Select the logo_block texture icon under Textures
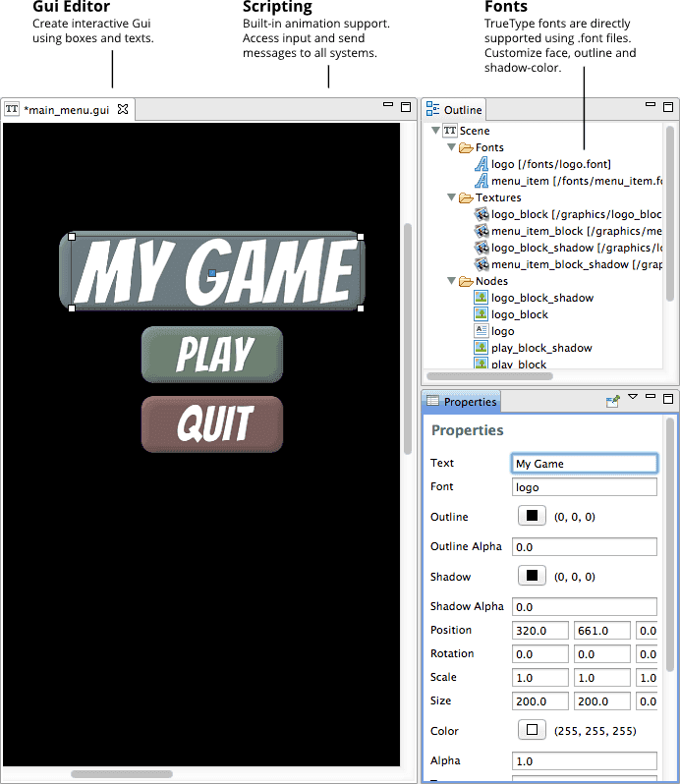Image resolution: width=680 pixels, height=784 pixels. (x=482, y=214)
